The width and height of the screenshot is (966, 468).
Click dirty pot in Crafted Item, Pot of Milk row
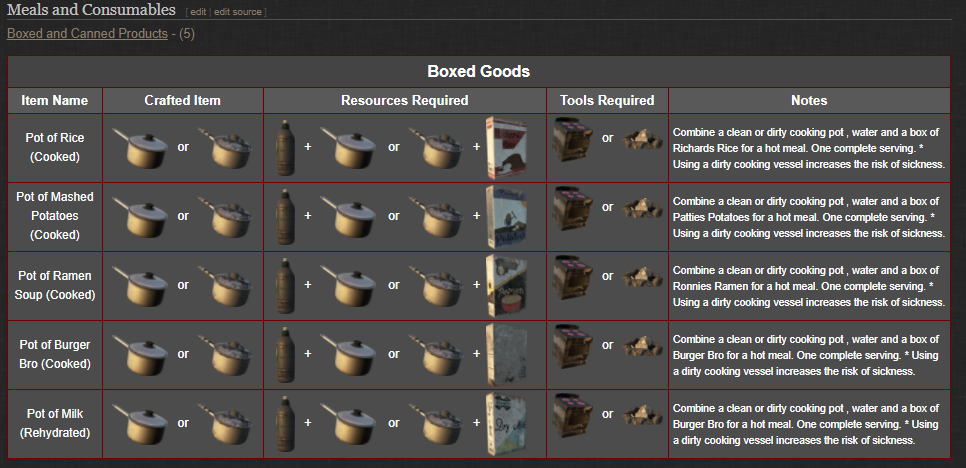point(225,424)
